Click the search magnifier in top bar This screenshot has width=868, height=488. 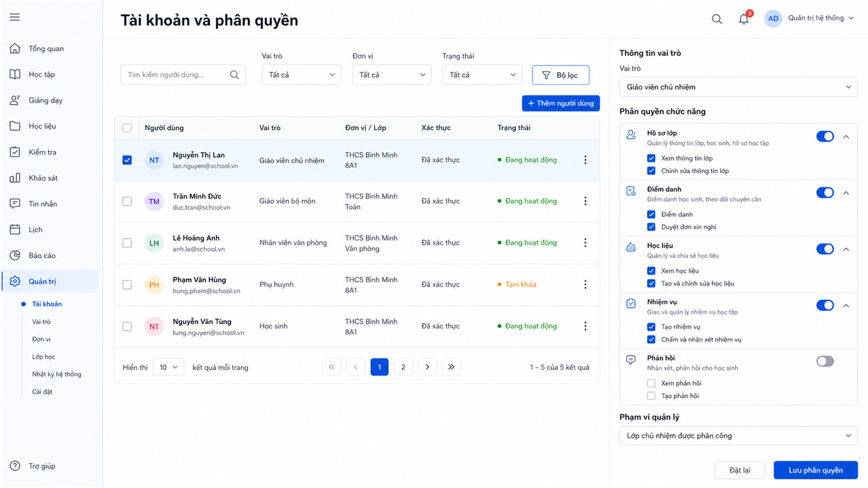[717, 19]
